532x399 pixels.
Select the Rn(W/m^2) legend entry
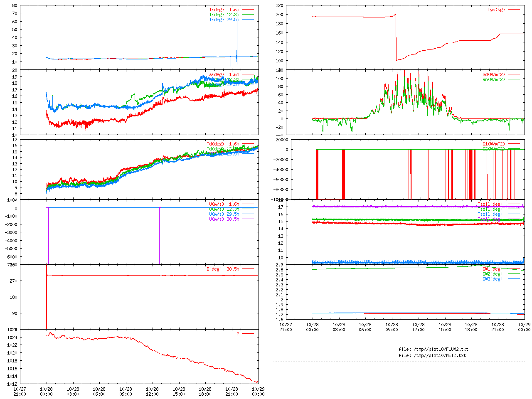(x=493, y=80)
